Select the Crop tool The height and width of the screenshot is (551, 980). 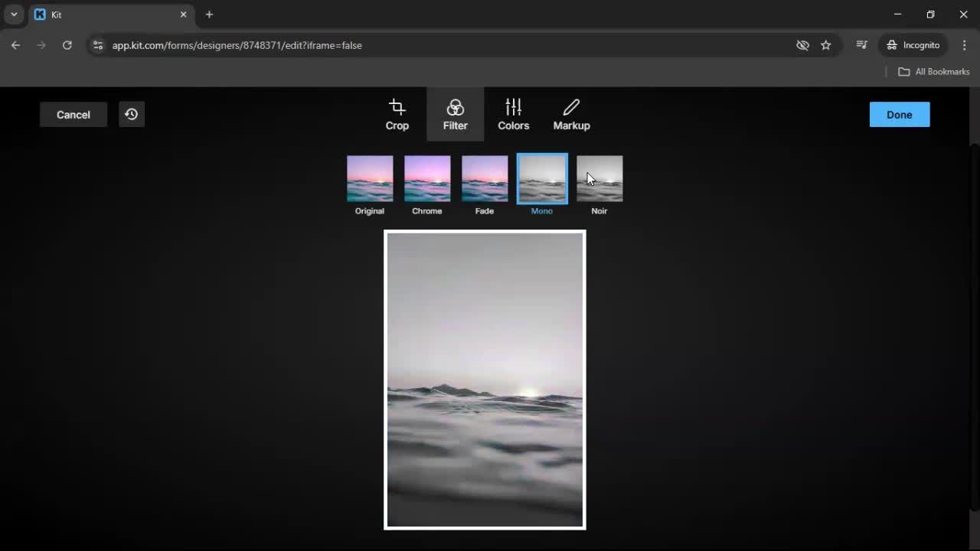tap(397, 114)
